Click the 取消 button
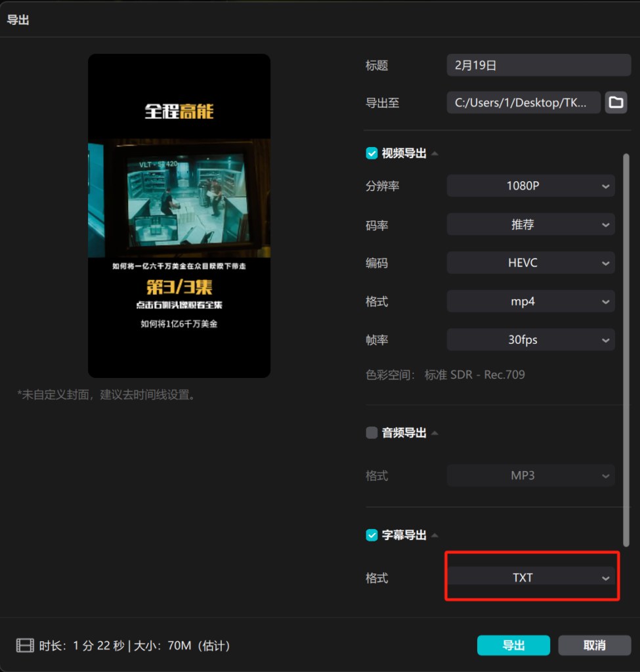The image size is (640, 672). click(x=595, y=646)
